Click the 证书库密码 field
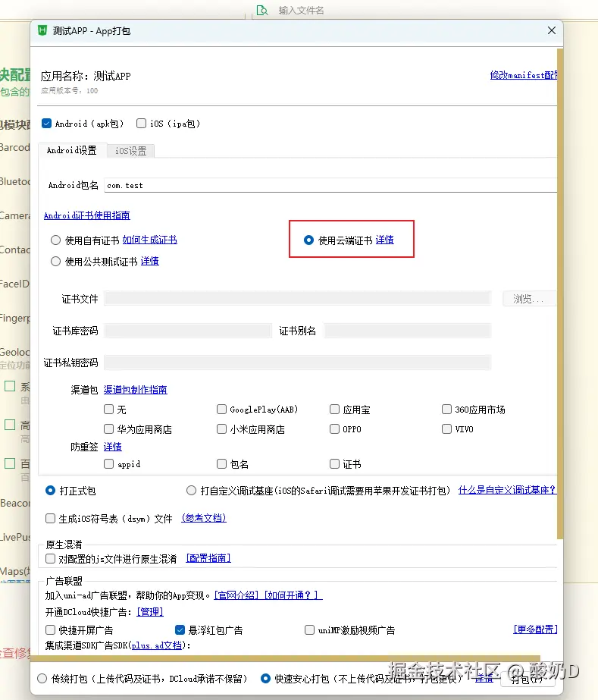This screenshot has width=598, height=700. [187, 331]
